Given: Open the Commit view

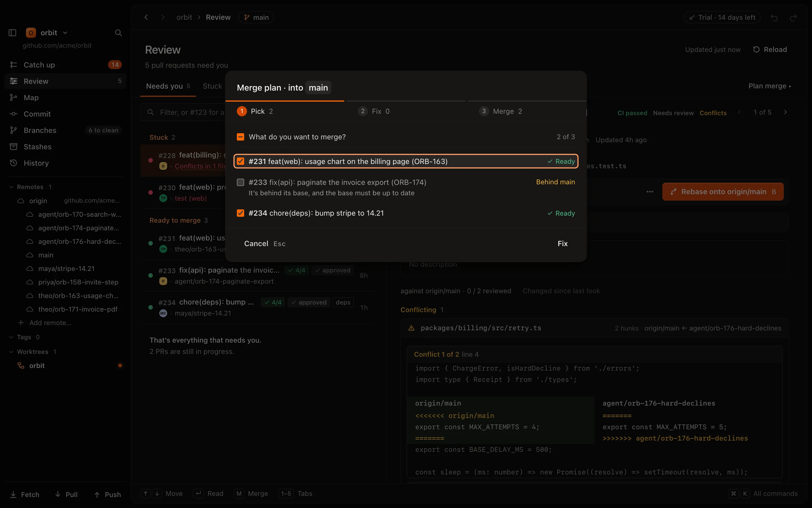Looking at the screenshot, I should (x=65, y=114).
